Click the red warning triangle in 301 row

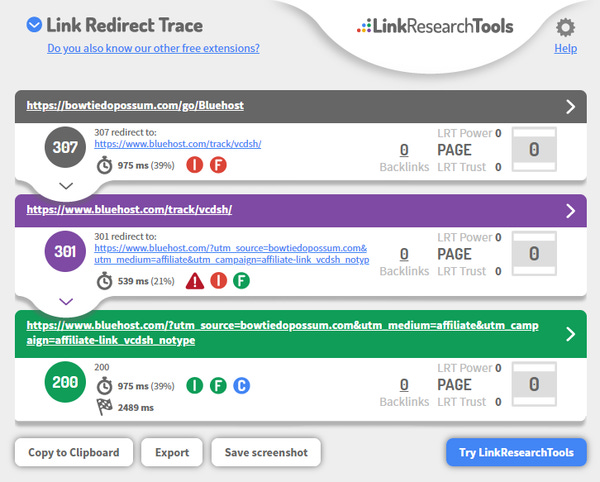click(195, 280)
